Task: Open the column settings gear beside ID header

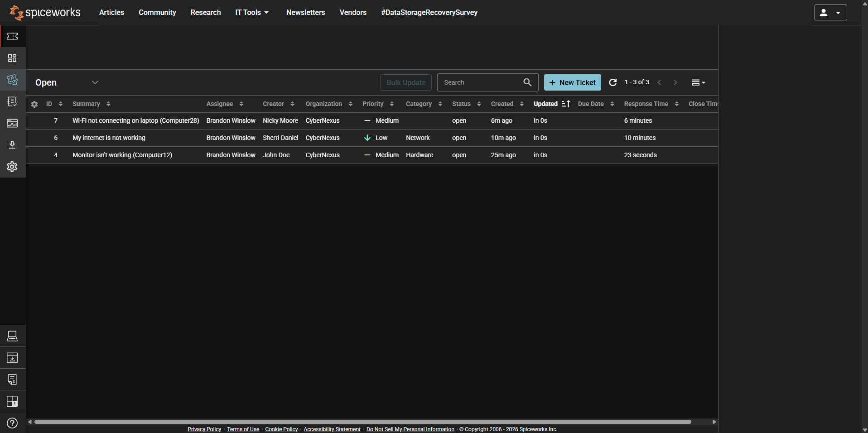Action: tap(34, 104)
